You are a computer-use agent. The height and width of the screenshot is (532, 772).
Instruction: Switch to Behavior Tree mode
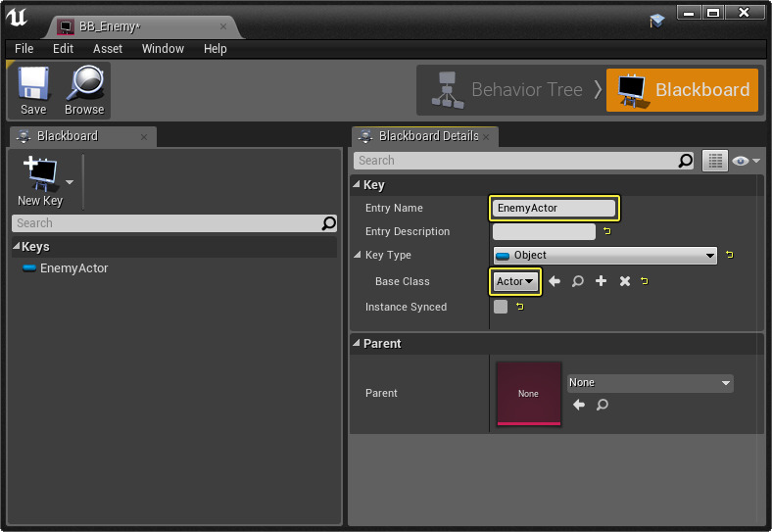507,90
